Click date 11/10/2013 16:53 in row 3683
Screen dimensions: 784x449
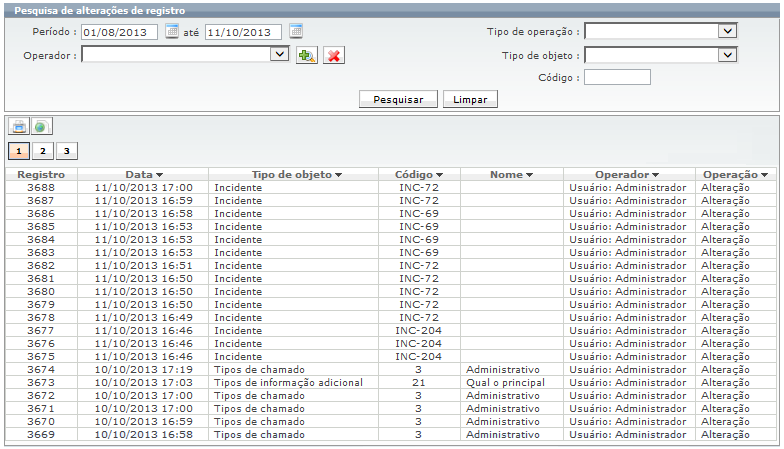(144, 252)
